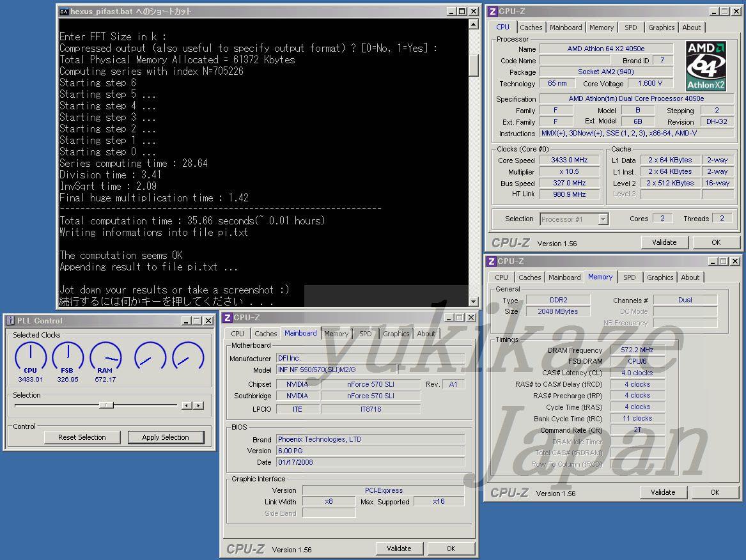This screenshot has width=746, height=560.
Task: Switch to Caches tab in Mainboard CPU-Z window
Action: point(265,334)
